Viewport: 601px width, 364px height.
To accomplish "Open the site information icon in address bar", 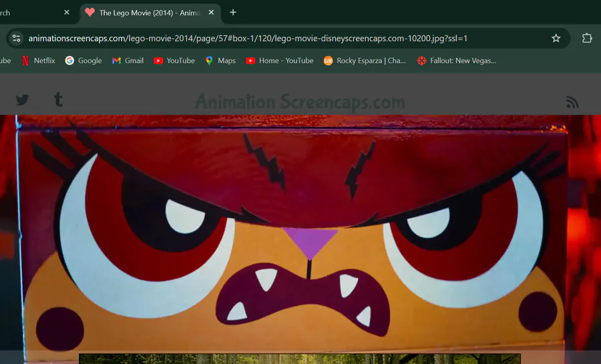I will click(17, 38).
